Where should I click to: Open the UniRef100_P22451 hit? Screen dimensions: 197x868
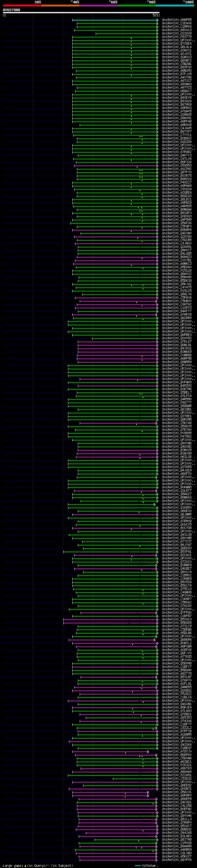point(176,775)
